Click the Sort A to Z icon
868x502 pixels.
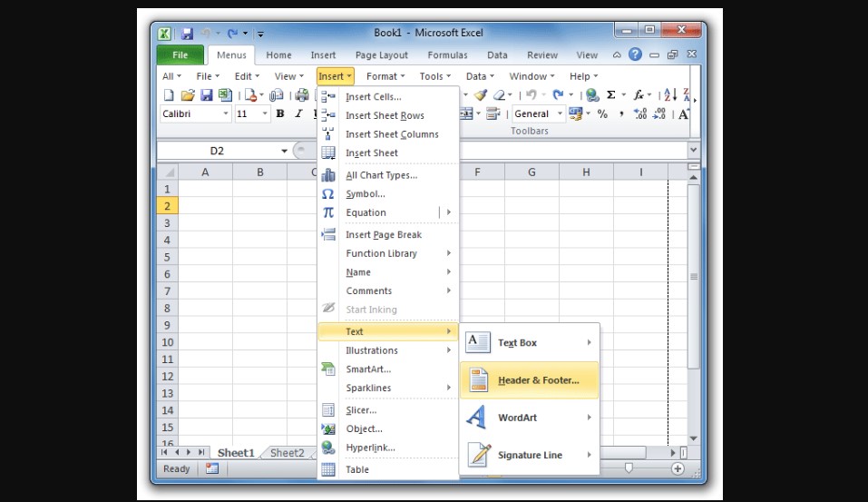coord(670,95)
